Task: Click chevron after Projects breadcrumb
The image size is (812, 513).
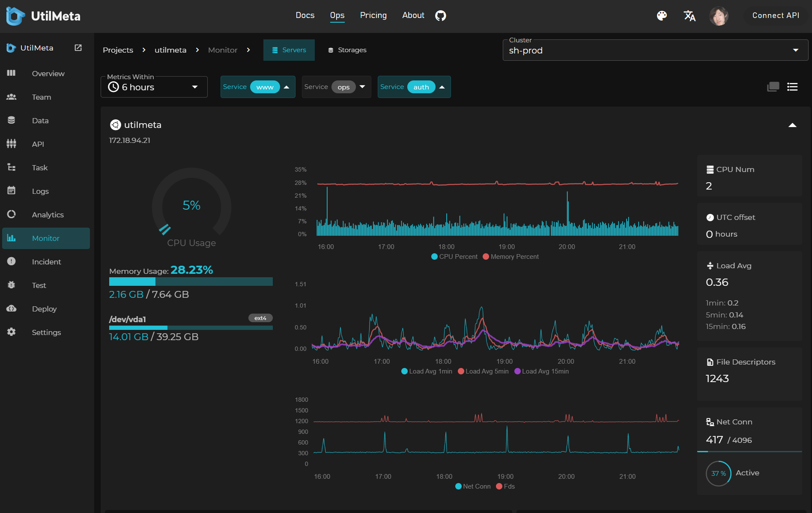Action: click(144, 50)
